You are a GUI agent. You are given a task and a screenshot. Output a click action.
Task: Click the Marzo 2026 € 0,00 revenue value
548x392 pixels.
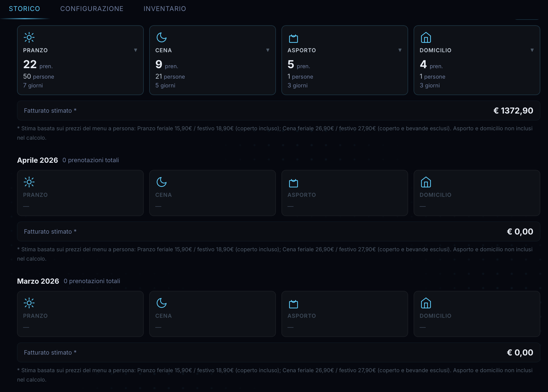coord(520,352)
